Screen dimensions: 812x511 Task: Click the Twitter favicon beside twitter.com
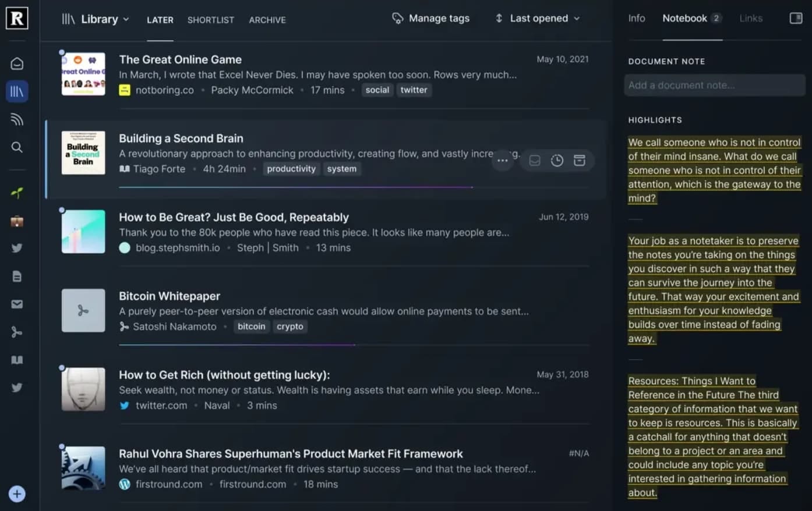pyautogui.click(x=125, y=406)
